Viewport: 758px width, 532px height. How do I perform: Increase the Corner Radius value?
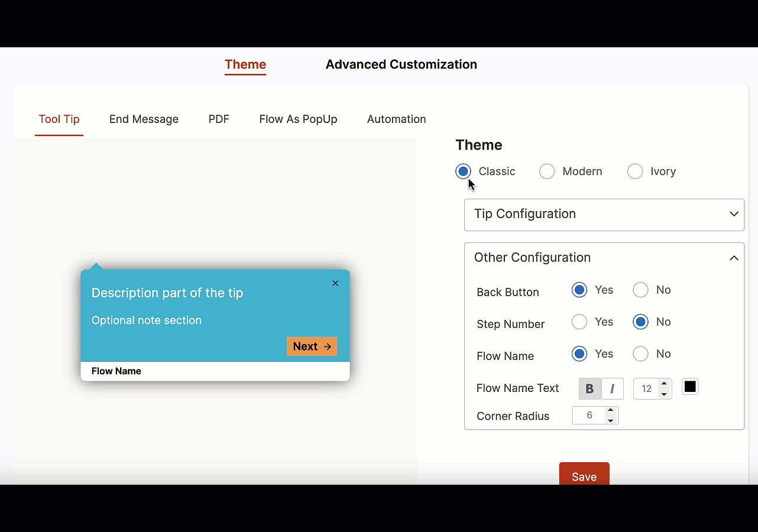611,411
